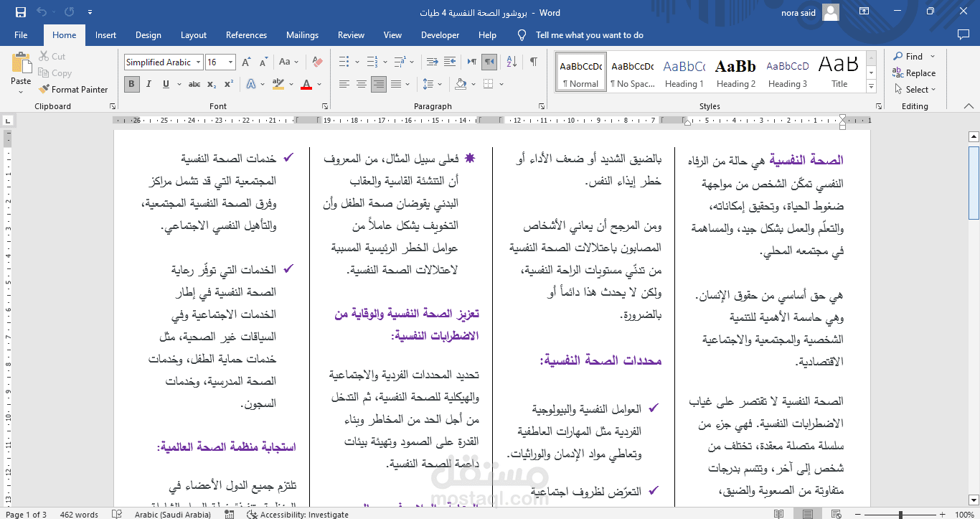Apply red font color via the A button
This screenshot has height=519, width=980.
point(306,84)
